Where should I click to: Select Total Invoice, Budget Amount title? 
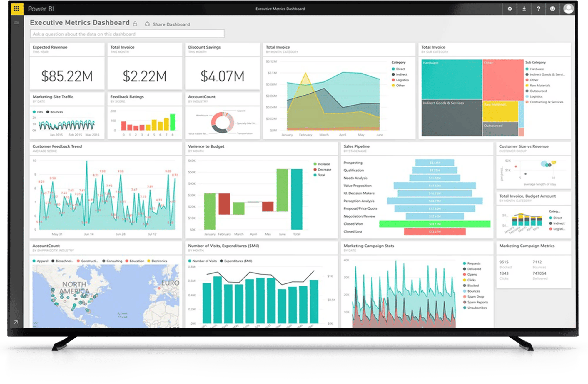pos(527,196)
